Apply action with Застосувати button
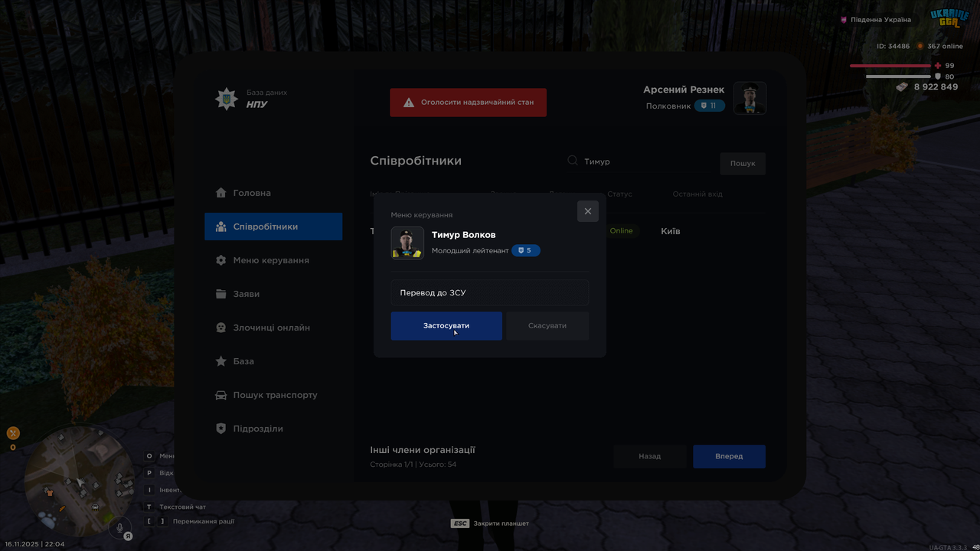Screen dimensions: 980x551 pyautogui.click(x=446, y=326)
